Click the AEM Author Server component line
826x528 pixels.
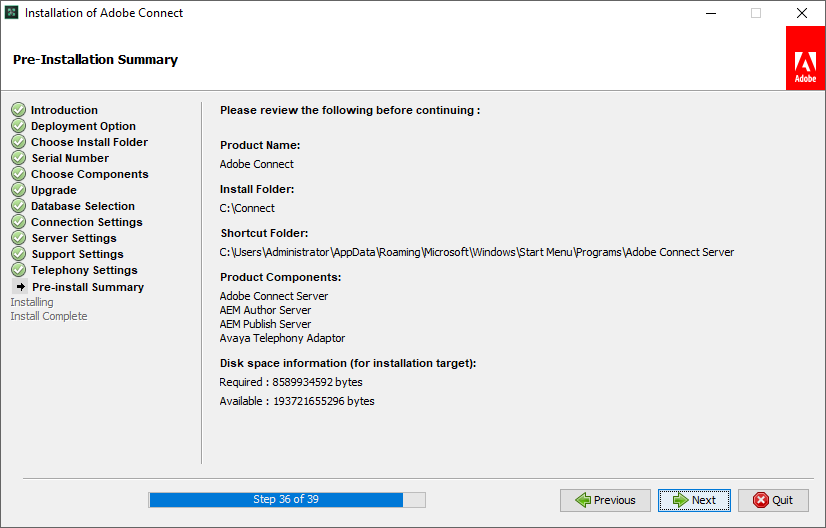coord(265,310)
